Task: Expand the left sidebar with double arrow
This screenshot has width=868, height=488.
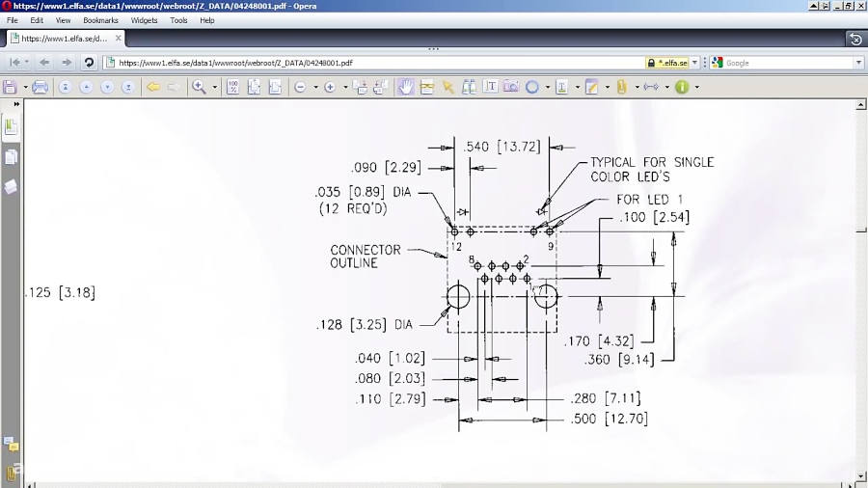Action: tap(16, 104)
